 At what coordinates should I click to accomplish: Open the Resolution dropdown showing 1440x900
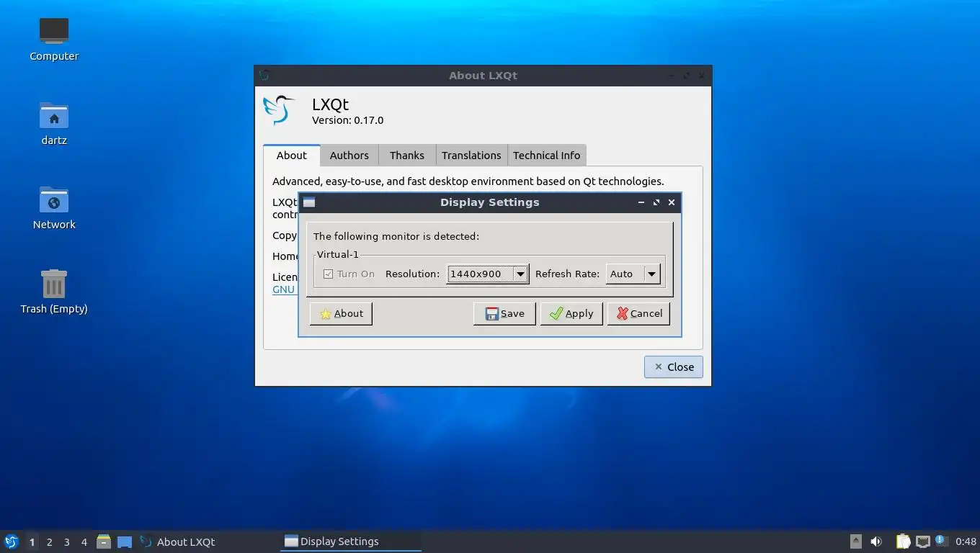488,274
